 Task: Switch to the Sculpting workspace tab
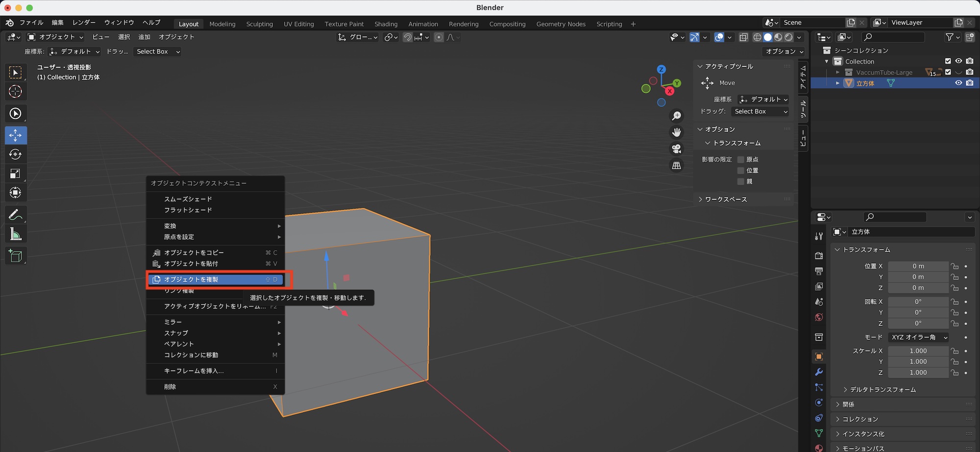tap(259, 24)
